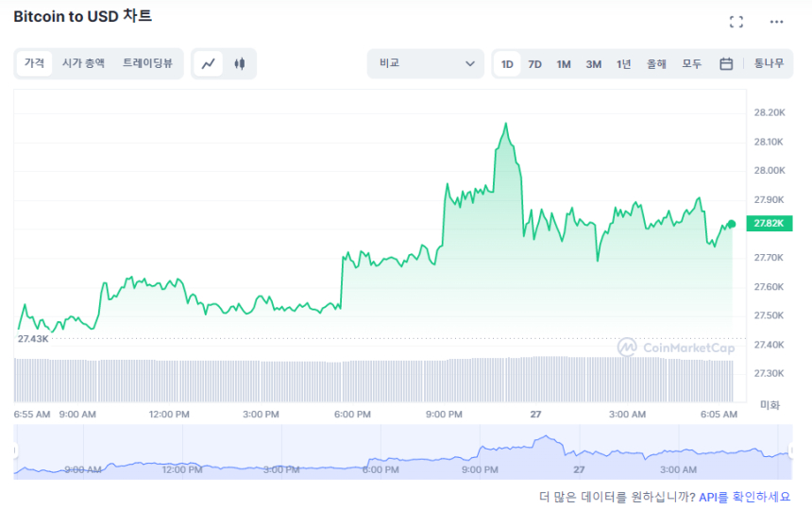Click the 통나무 log scale button

pyautogui.click(x=769, y=64)
